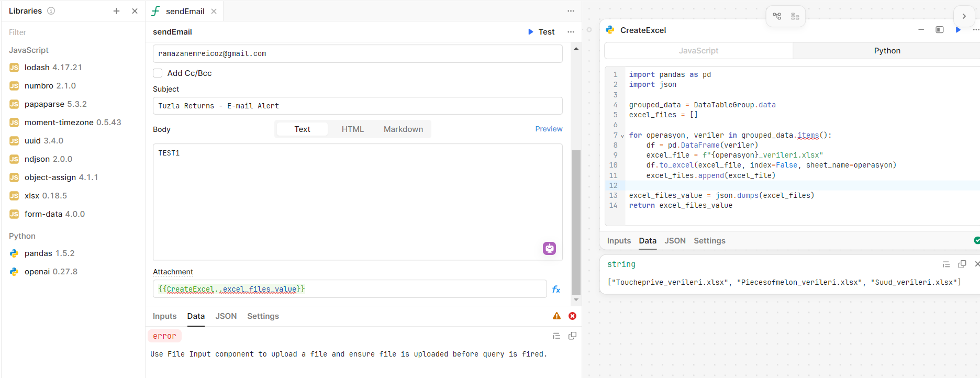
Task: Click the Subject input field
Action: [x=358, y=106]
